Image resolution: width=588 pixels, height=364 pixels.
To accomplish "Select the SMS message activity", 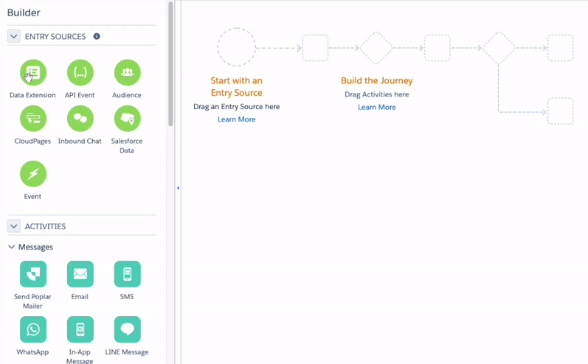I will point(127,274).
